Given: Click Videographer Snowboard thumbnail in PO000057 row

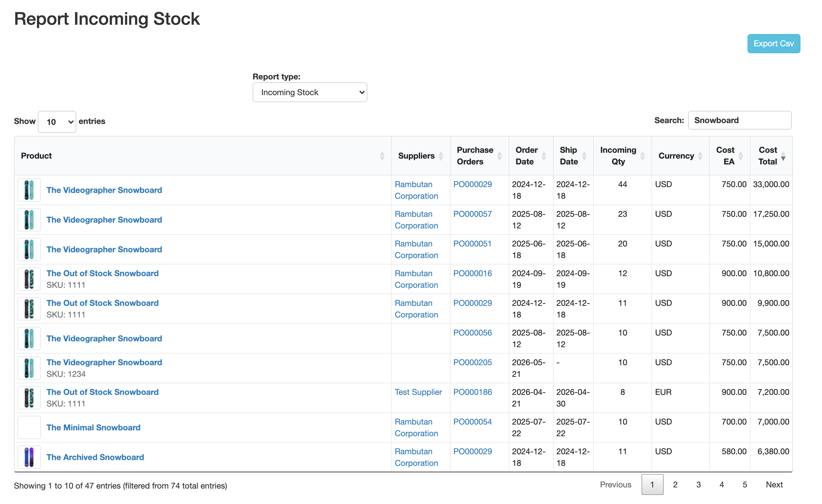Looking at the screenshot, I should pyautogui.click(x=29, y=220).
